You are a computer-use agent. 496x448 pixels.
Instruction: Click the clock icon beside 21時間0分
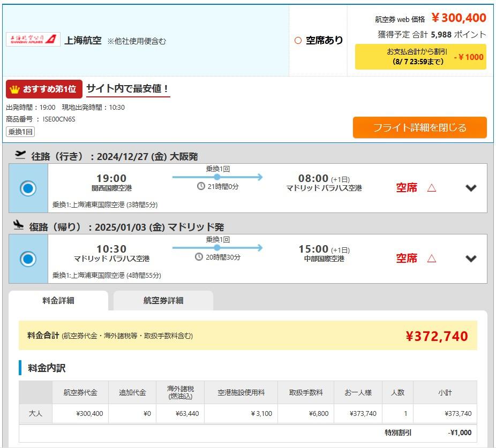tap(201, 186)
